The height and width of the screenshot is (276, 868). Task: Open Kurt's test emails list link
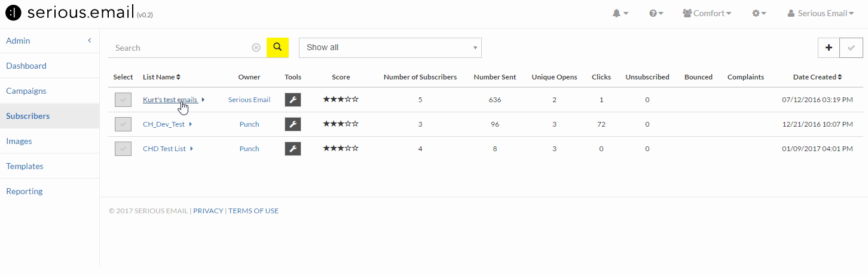pos(170,100)
